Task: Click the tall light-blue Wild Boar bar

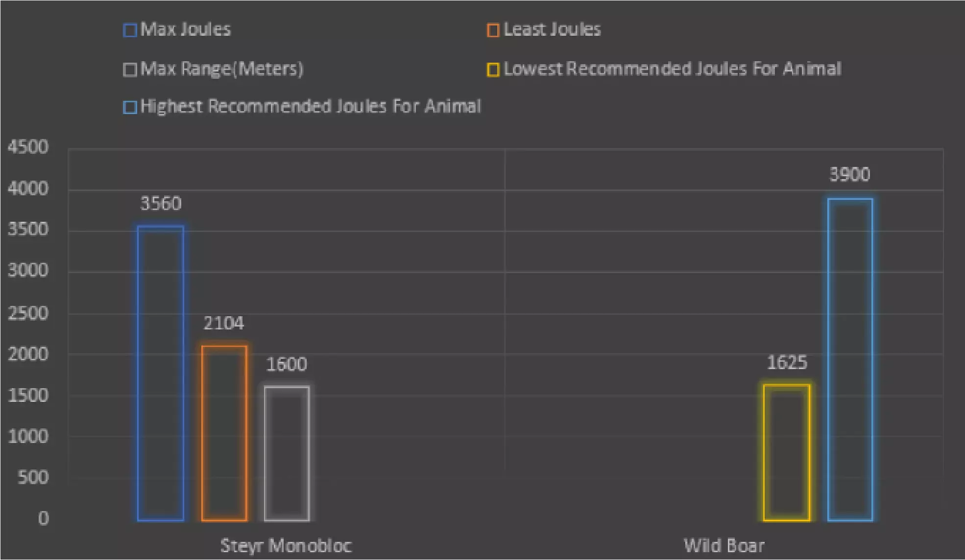Action: click(850, 359)
